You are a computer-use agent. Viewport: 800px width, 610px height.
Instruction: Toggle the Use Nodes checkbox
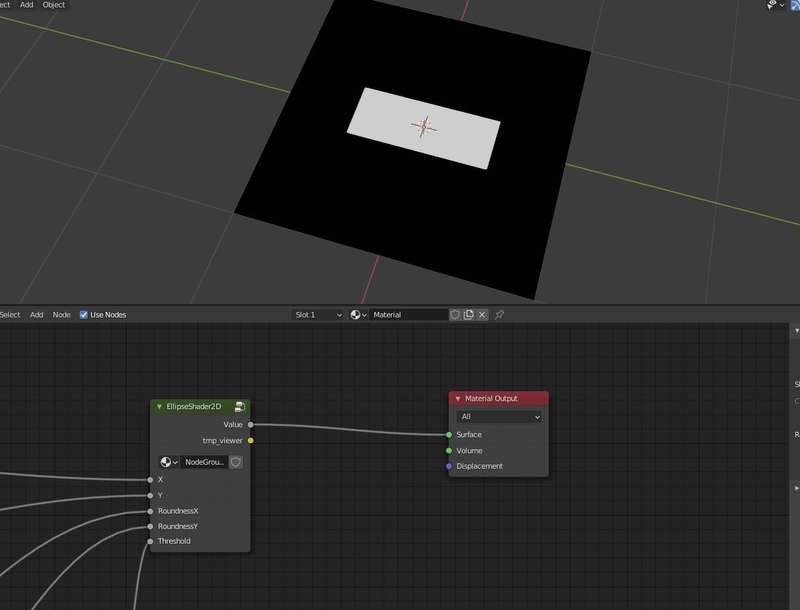[84, 315]
